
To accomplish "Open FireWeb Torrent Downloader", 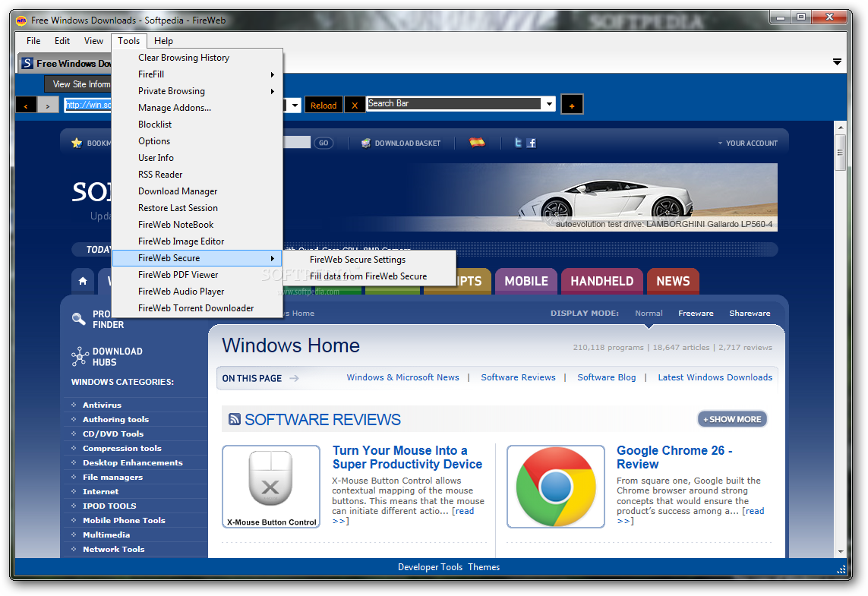I will click(197, 308).
